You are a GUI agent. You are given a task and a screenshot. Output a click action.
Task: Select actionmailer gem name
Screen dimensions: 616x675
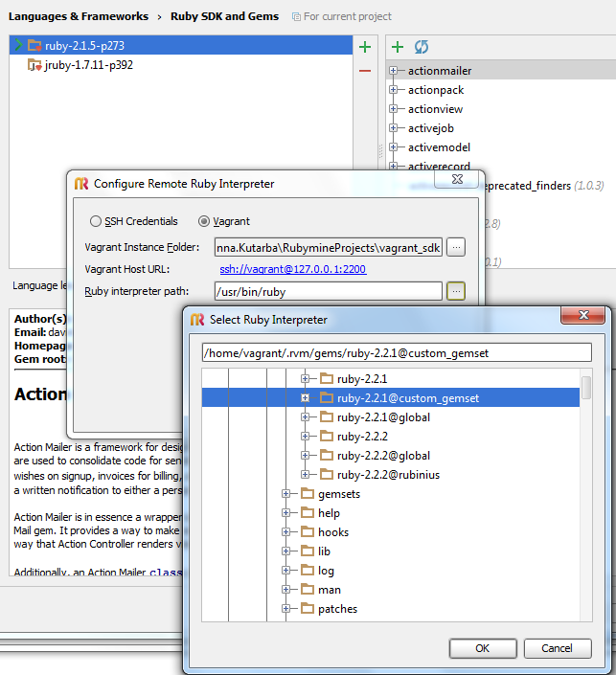(440, 71)
